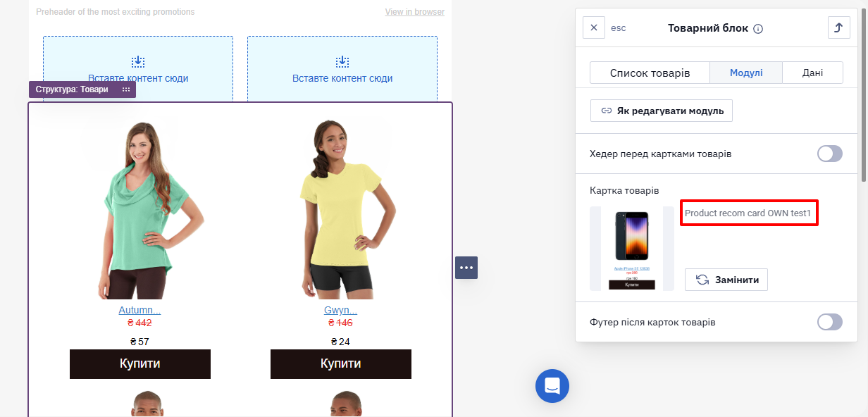Image resolution: width=868 pixels, height=417 pixels.
Task: Click the info icon beside Товарний блок
Action: pyautogui.click(x=758, y=29)
